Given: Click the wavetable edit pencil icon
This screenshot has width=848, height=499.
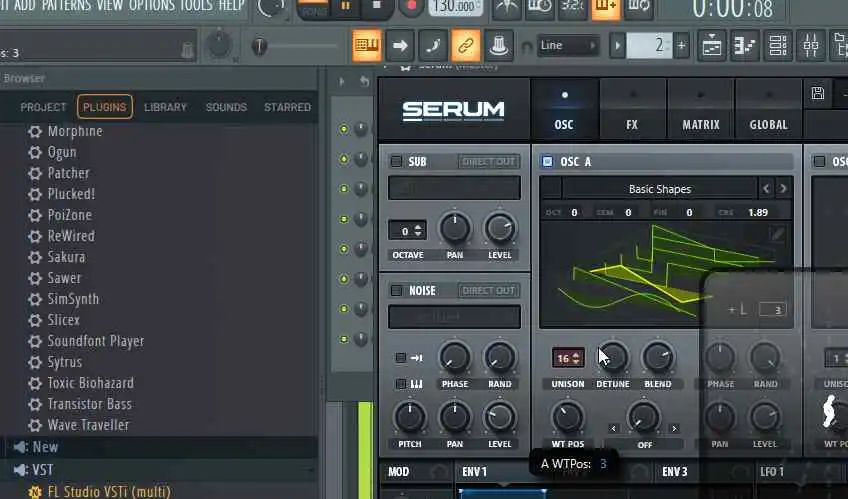Looking at the screenshot, I should pos(778,234).
